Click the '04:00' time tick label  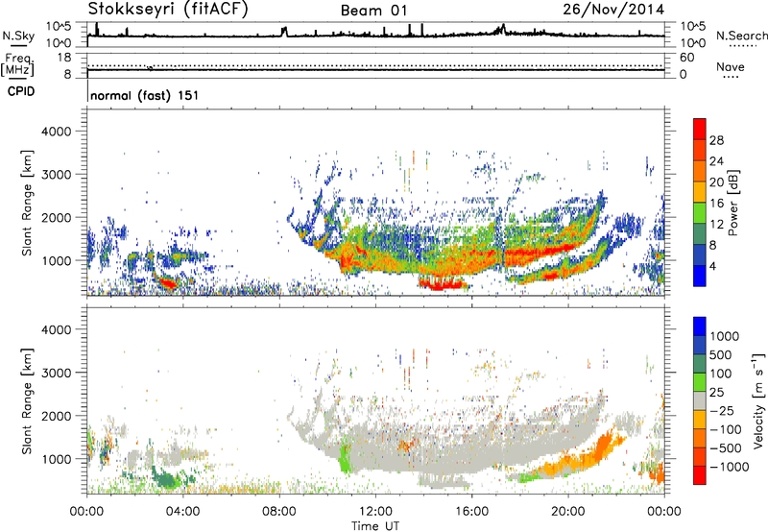tap(183, 512)
